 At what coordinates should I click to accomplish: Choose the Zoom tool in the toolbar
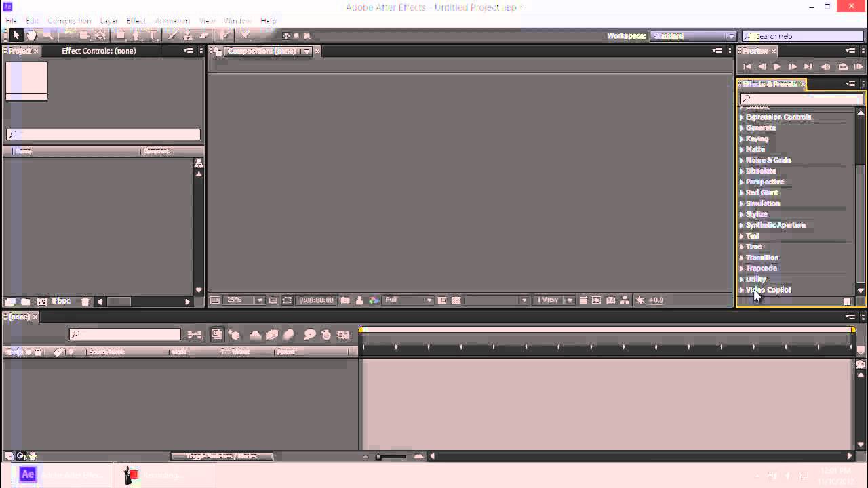(49, 35)
